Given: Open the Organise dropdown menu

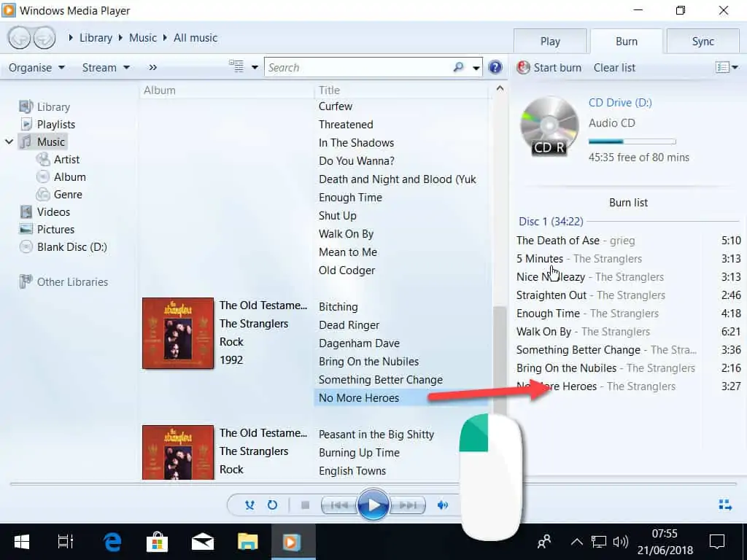Looking at the screenshot, I should point(36,67).
